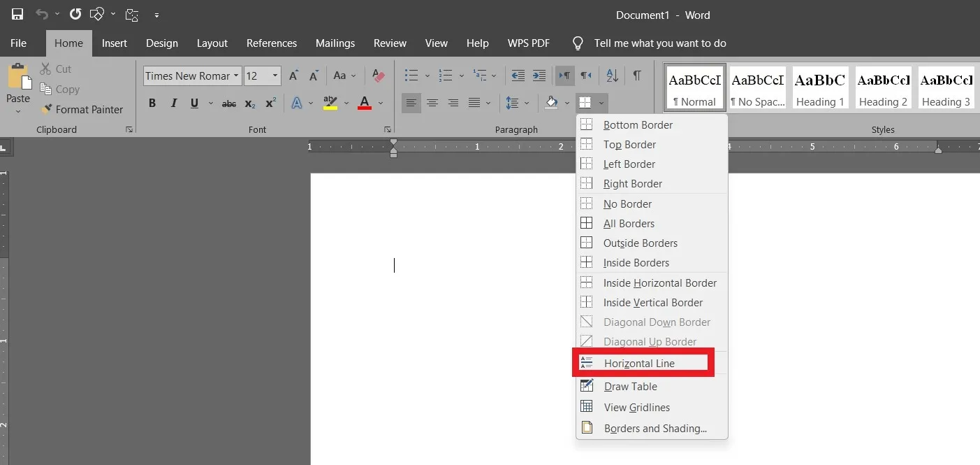Click the Format Painter button
980x465 pixels.
(82, 110)
